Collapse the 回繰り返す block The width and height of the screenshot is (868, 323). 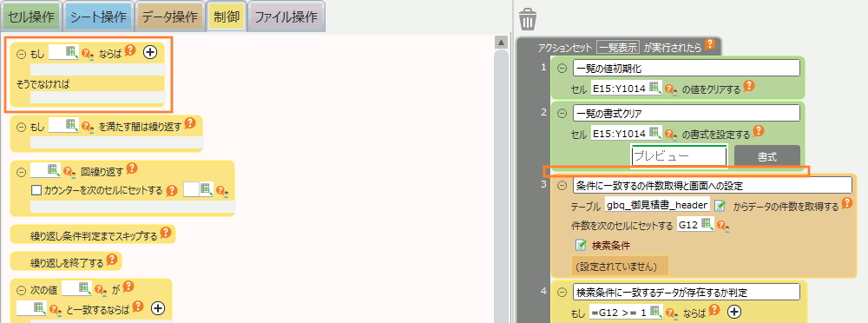[22, 172]
